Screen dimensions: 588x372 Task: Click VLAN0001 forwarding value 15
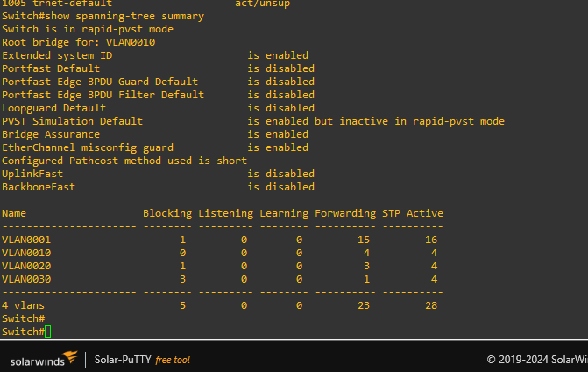364,240
